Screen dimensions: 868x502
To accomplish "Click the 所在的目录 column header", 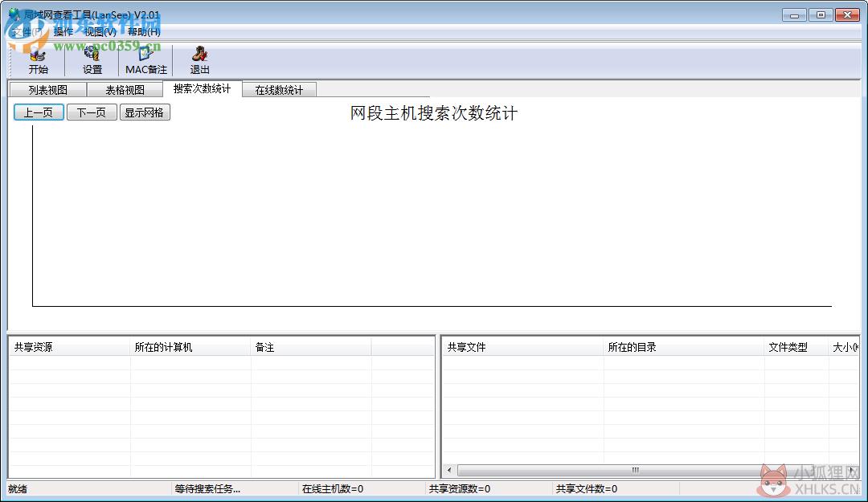I will pyautogui.click(x=684, y=347).
